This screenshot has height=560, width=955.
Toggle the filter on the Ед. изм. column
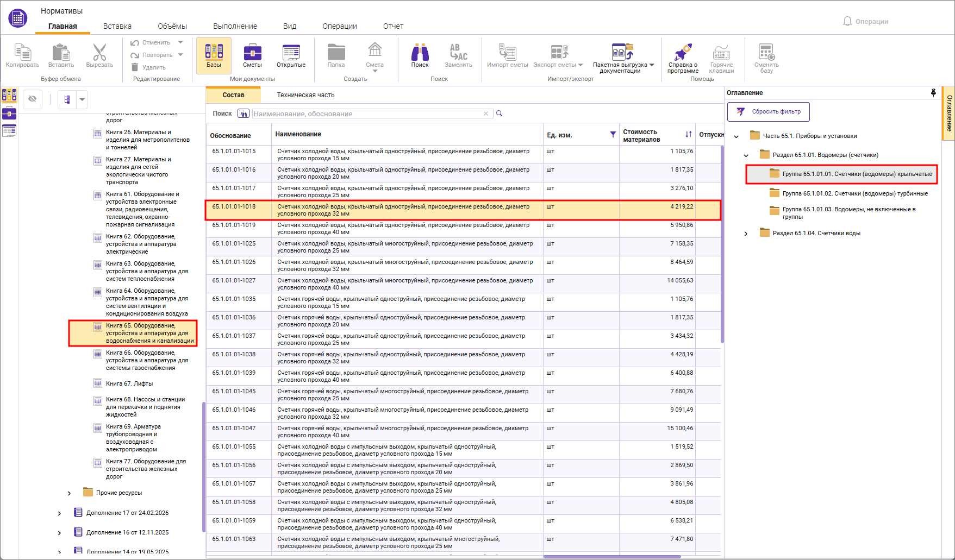pos(613,135)
